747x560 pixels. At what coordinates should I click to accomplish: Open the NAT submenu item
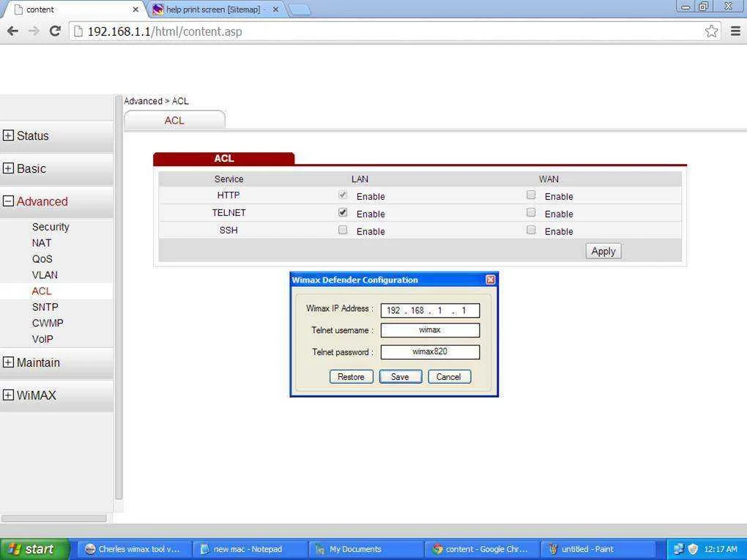point(42,243)
